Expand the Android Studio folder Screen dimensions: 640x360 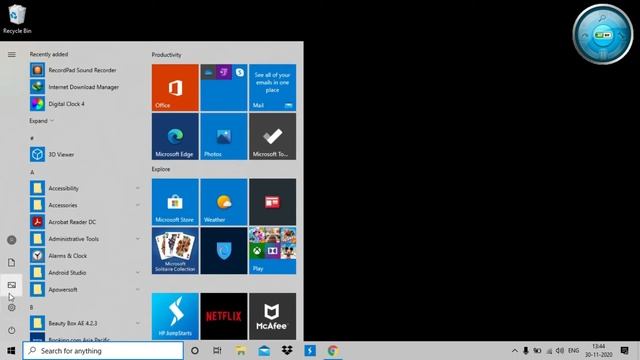tap(84, 272)
